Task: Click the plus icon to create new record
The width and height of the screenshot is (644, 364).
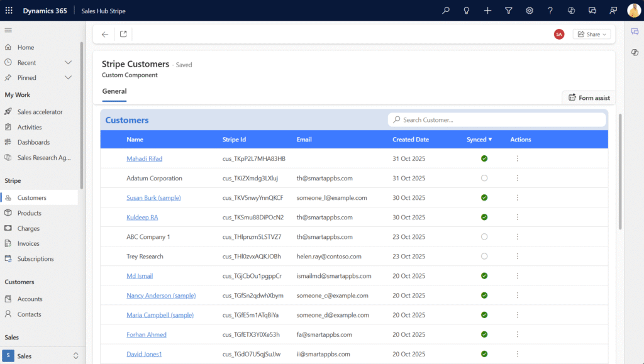Action: (487, 11)
